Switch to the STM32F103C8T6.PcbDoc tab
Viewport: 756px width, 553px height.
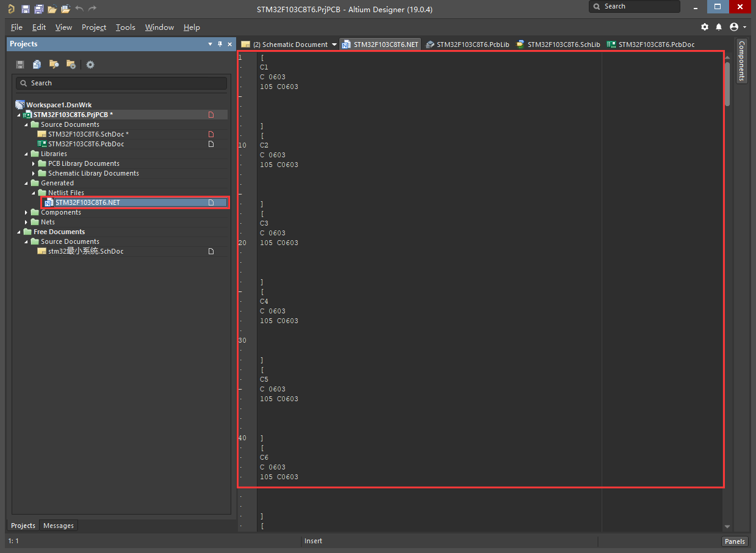pyautogui.click(x=650, y=45)
